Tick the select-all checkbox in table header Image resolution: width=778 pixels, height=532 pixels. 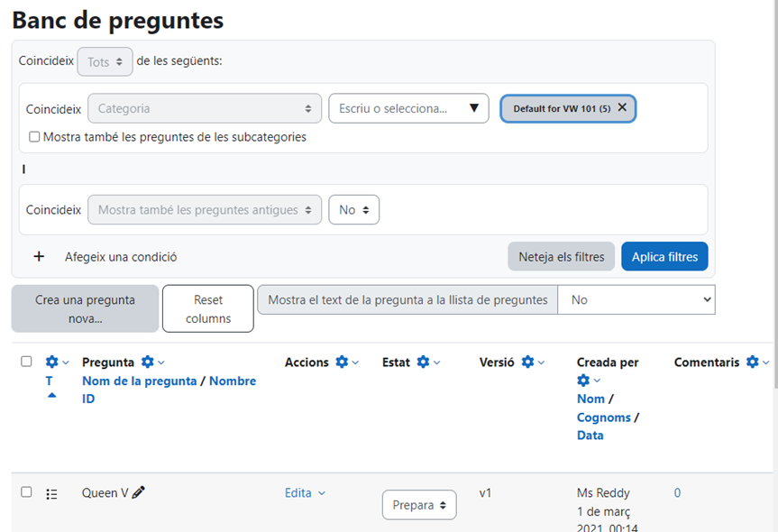click(26, 362)
